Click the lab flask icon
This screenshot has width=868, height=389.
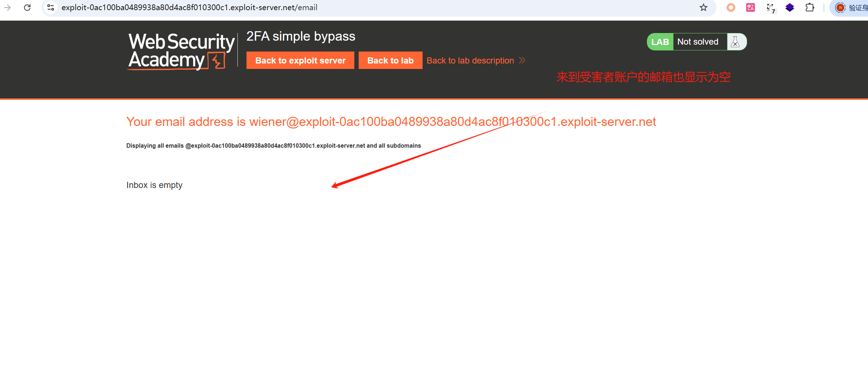735,42
